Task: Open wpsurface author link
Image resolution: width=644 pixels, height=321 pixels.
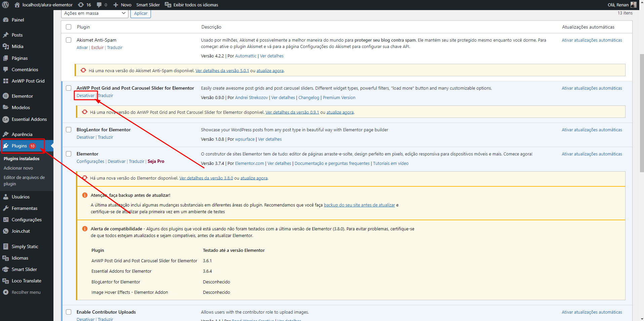Action: (245, 139)
